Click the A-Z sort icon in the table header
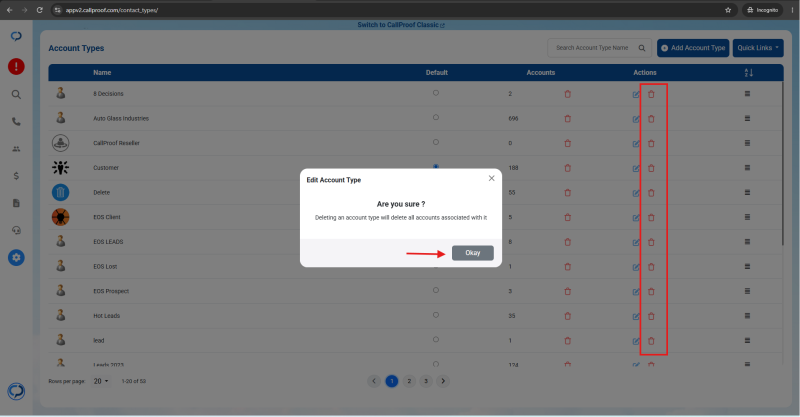This screenshot has width=800, height=417. 748,72
